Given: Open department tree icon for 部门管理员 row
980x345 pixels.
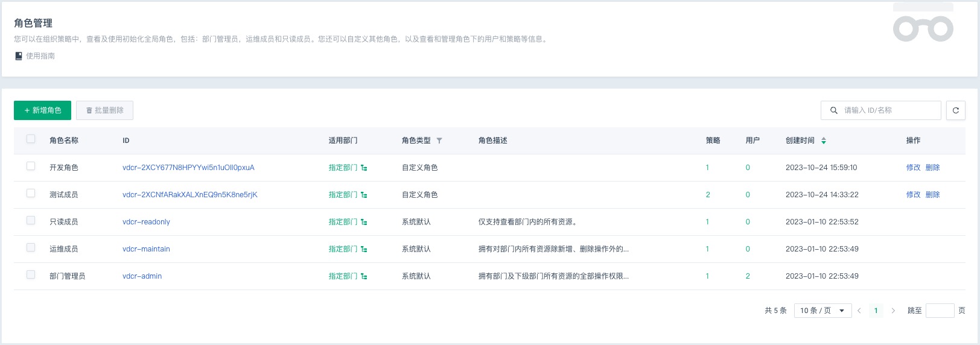Looking at the screenshot, I should pyautogui.click(x=364, y=276).
